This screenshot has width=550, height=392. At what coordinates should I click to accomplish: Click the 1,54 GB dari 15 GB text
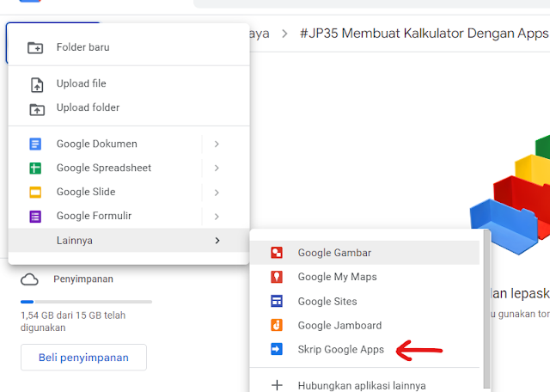pos(73,322)
